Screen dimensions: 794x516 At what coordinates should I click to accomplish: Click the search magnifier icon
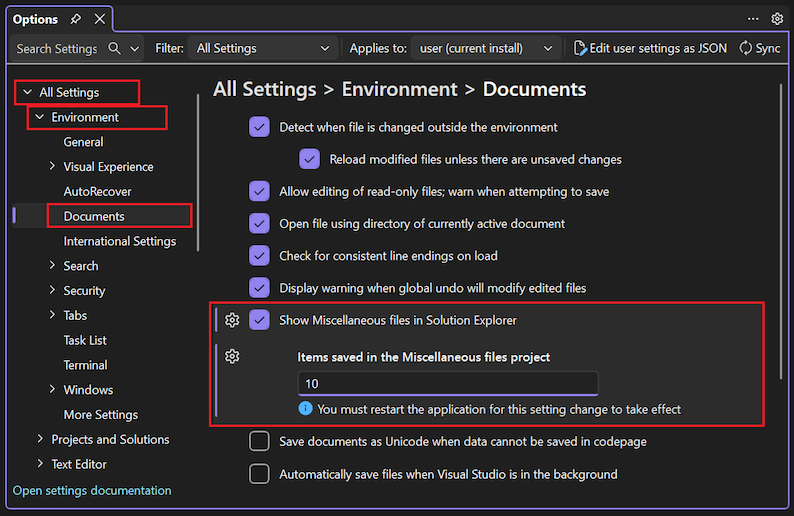click(115, 48)
